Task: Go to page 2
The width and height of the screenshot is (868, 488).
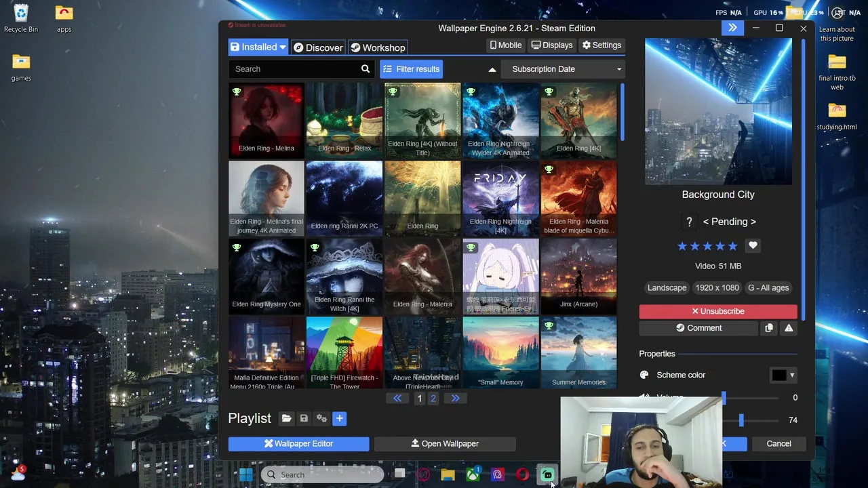Action: (x=433, y=399)
